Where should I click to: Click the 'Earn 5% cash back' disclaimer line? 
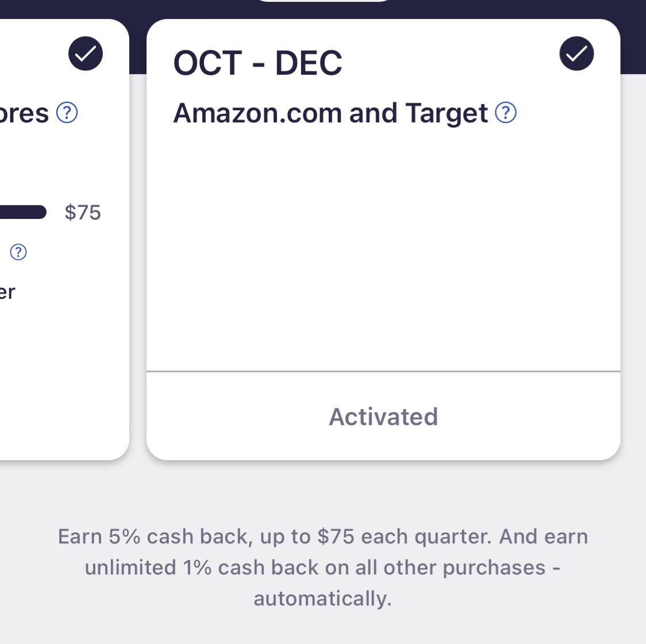pos(322,537)
